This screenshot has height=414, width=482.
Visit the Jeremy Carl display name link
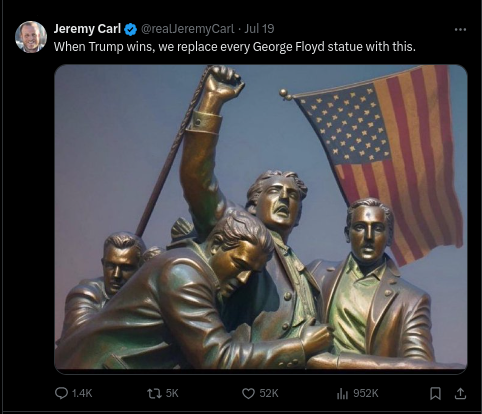[87, 29]
